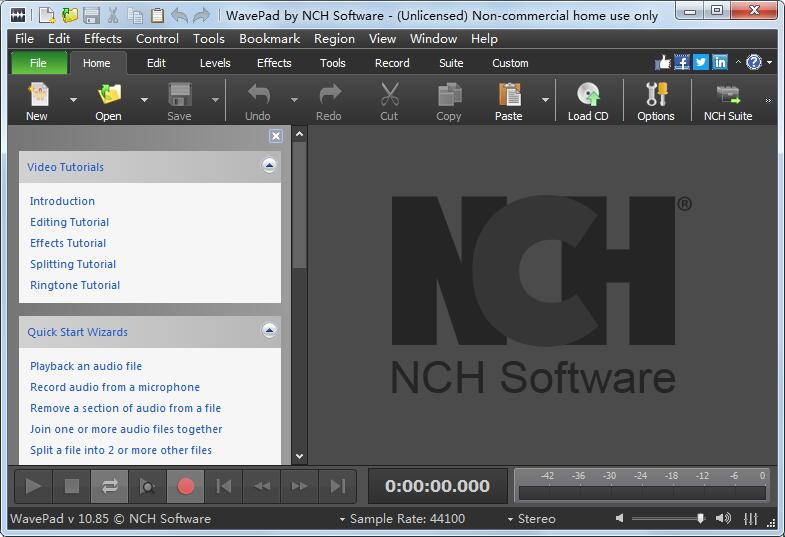
Task: Click Record audio from a microphone
Action: point(115,387)
